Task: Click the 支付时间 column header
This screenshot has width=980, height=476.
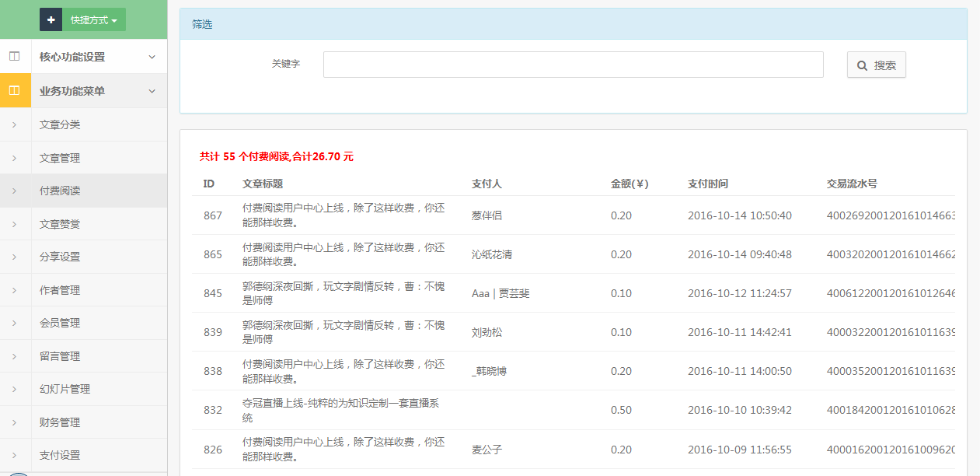Action: pos(708,184)
